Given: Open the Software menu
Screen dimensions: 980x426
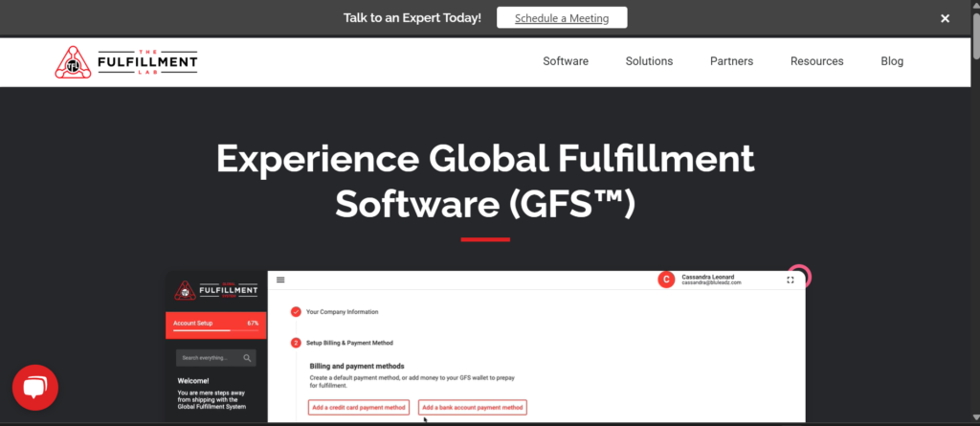Looking at the screenshot, I should click(x=566, y=61).
